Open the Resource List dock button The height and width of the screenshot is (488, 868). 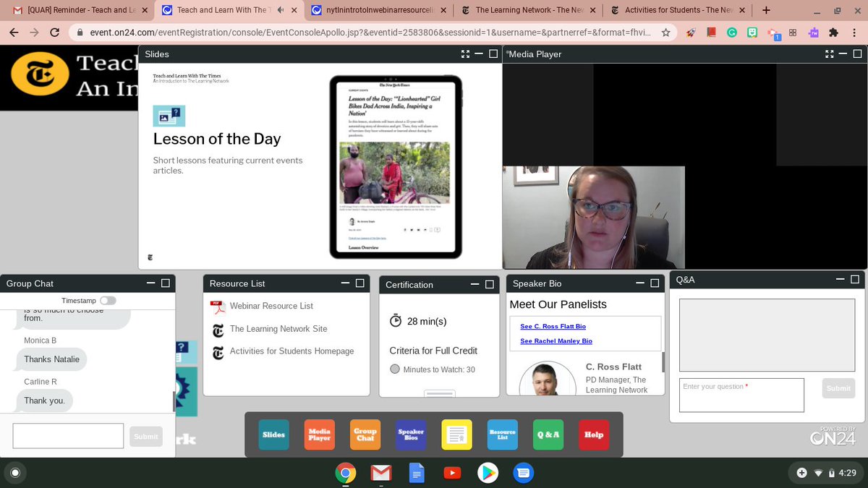[x=503, y=435]
